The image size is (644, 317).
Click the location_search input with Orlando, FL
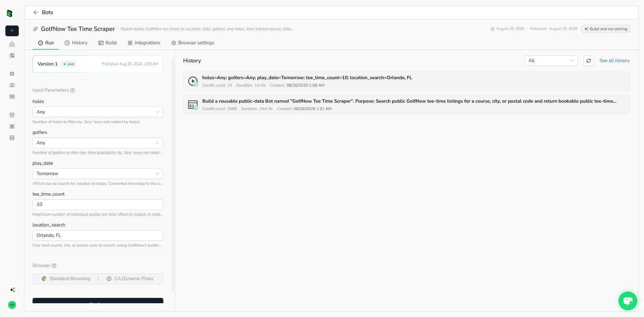point(98,235)
